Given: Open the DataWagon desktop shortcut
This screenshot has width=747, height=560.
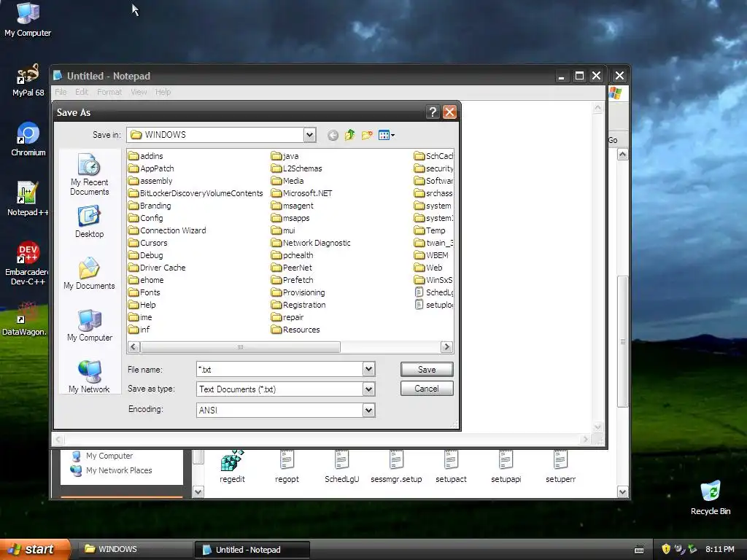Looking at the screenshot, I should pyautogui.click(x=25, y=319).
